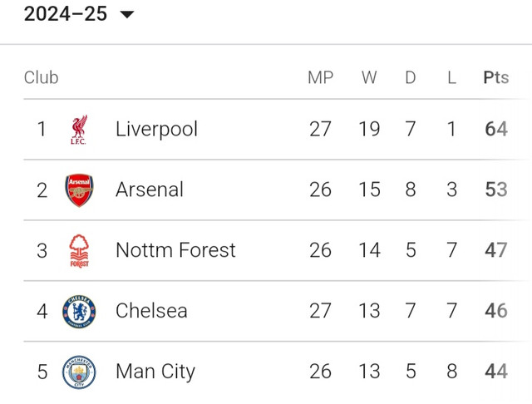The height and width of the screenshot is (404, 532).
Task: Click the Liverpool club crest
Action: pyautogui.click(x=79, y=130)
